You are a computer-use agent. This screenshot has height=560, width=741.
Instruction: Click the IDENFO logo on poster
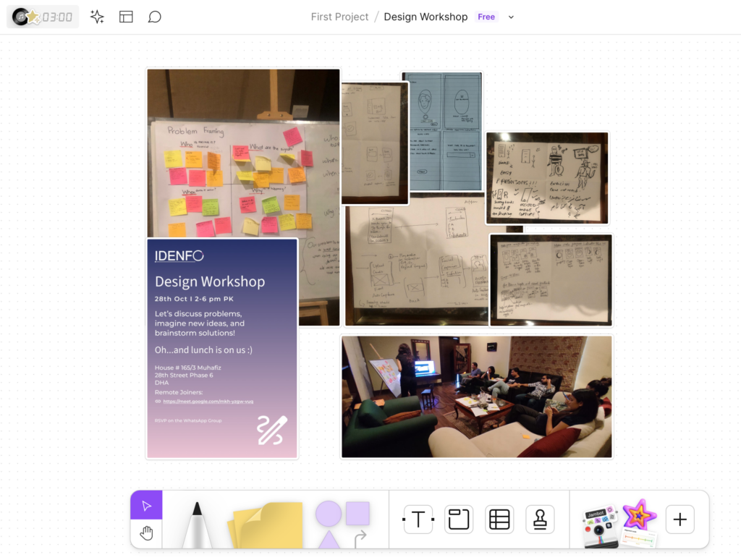click(179, 255)
